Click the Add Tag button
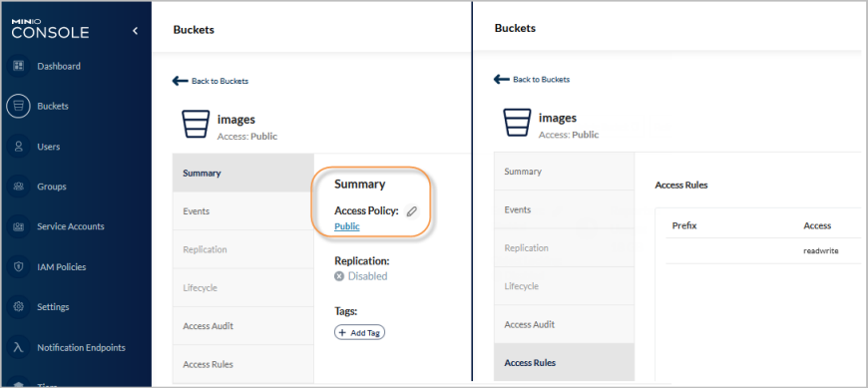Viewport: 868px width, 388px height. pos(359,333)
